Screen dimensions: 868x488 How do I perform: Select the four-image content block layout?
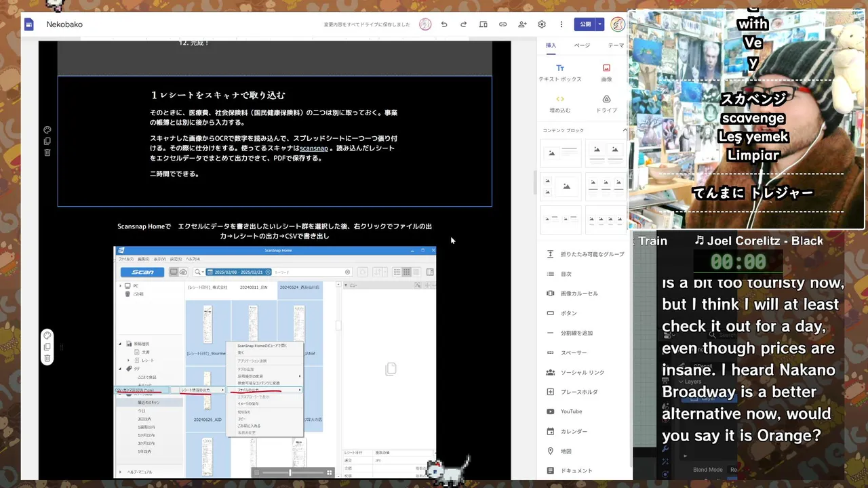click(606, 220)
